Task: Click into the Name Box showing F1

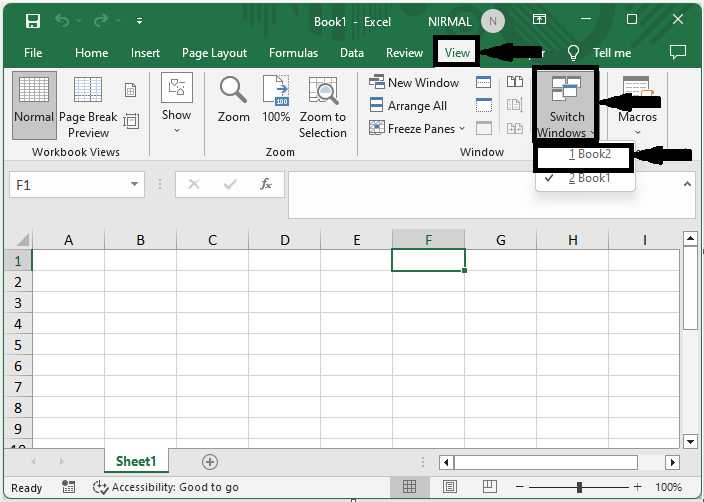Action: pyautogui.click(x=67, y=185)
